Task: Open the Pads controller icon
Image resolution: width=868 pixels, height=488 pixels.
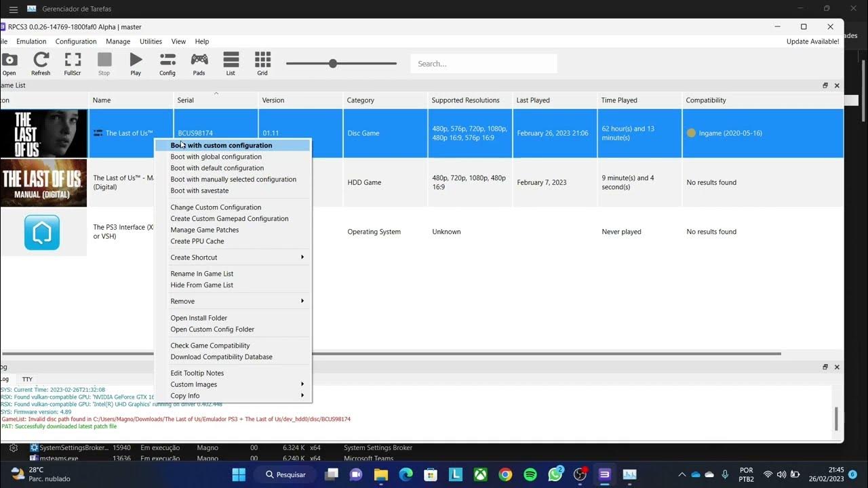Action: coord(199,64)
